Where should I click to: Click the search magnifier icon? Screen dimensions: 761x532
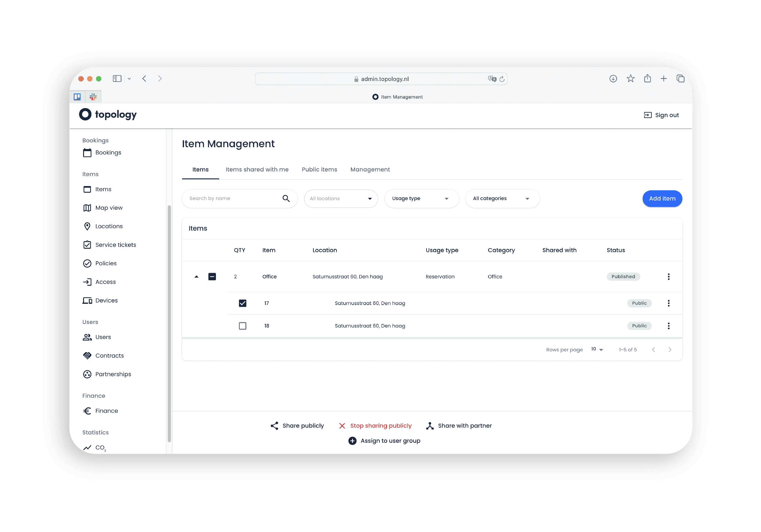coord(286,198)
